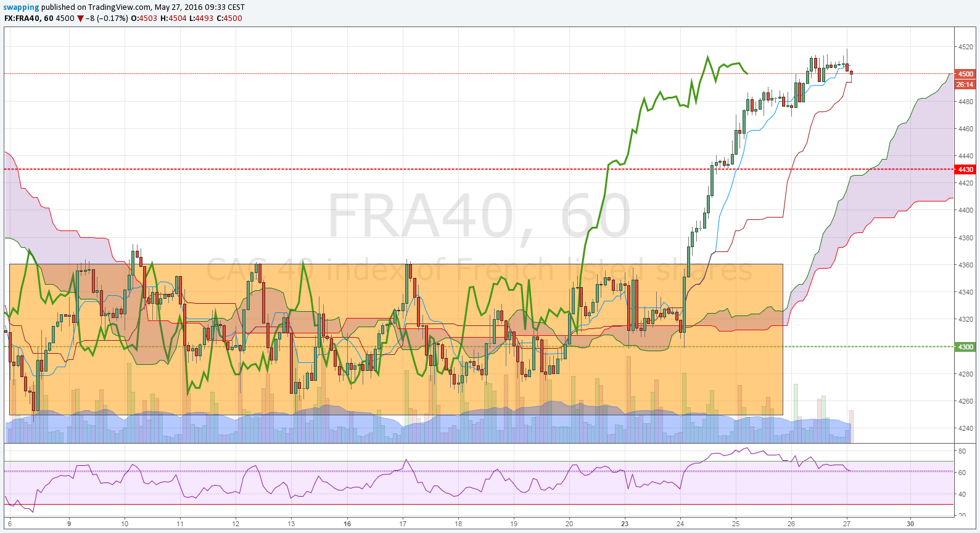Click RSI scale value 40
Image resolution: width=980 pixels, height=533 pixels.
coord(961,494)
